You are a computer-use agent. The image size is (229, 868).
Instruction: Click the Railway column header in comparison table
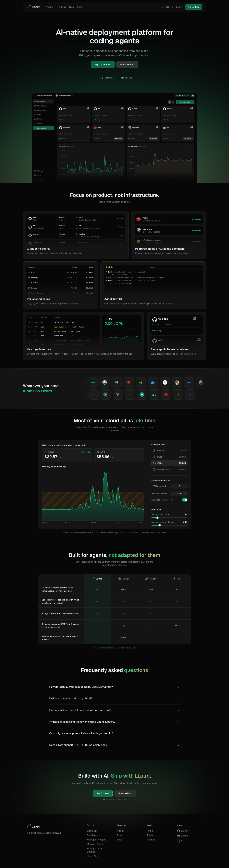click(x=124, y=579)
